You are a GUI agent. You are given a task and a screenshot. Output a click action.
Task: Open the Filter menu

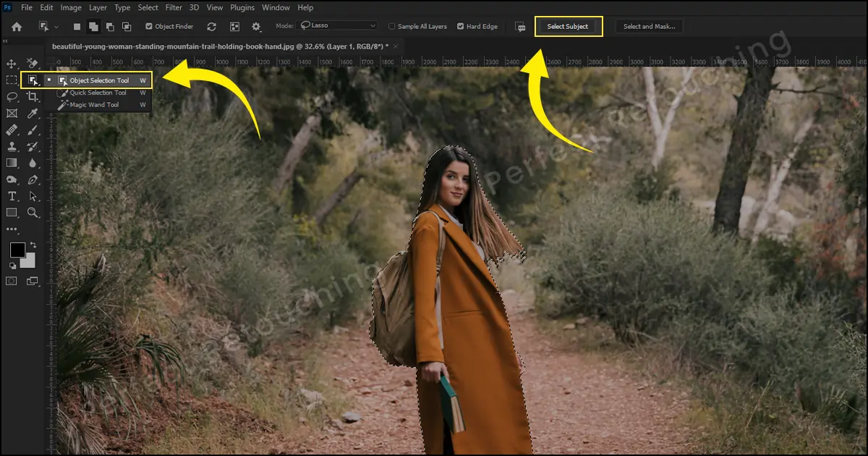(174, 8)
